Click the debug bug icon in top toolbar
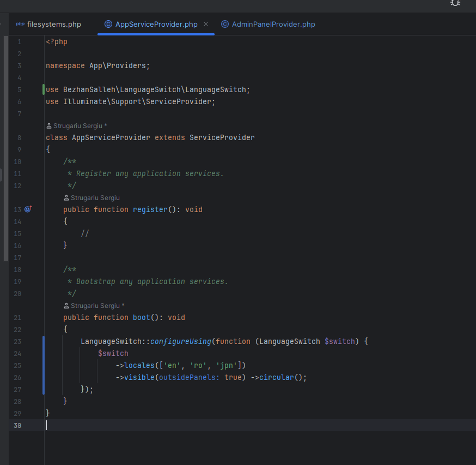Image resolution: width=476 pixels, height=465 pixels. tap(455, 3)
